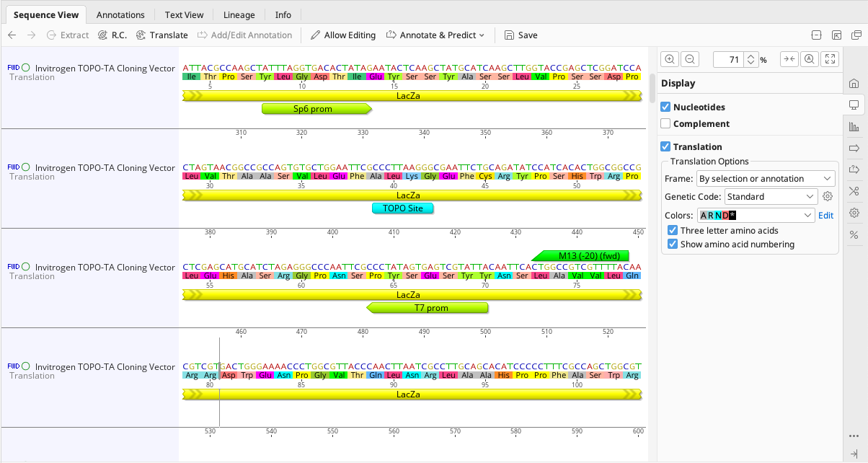Click the R.C. reverse complement button
The width and height of the screenshot is (868, 463).
pos(112,35)
